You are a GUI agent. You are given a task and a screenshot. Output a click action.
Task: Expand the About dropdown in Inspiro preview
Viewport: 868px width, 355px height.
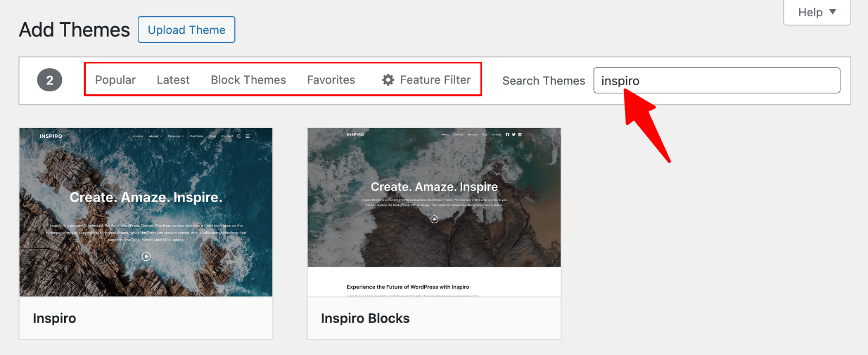[x=155, y=137]
